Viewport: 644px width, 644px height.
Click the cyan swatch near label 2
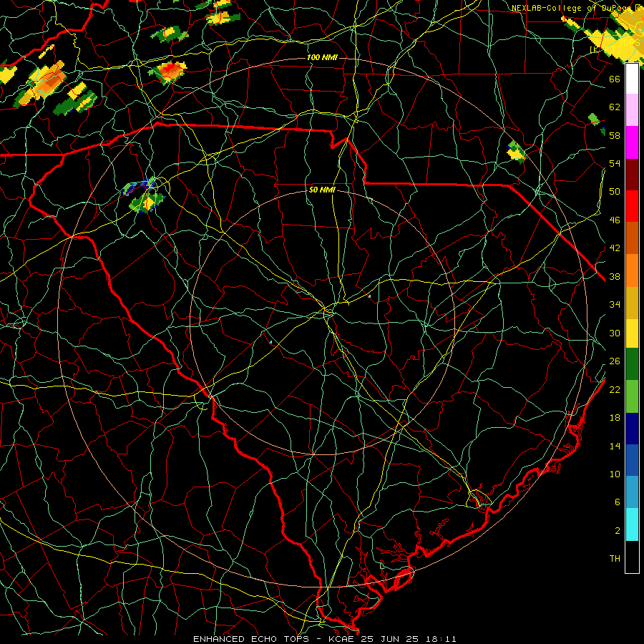pyautogui.click(x=632, y=525)
